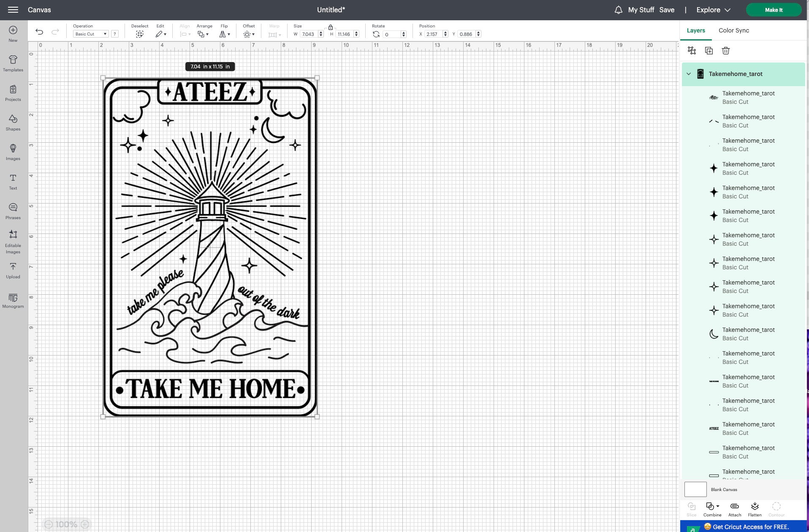Collapse the Takemehome_tarot layer group

coord(689,74)
